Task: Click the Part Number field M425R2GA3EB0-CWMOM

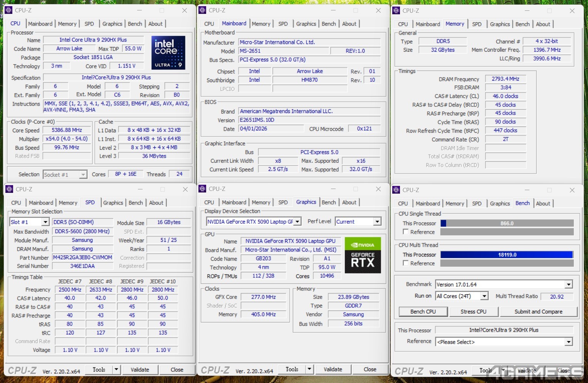Action: click(82, 258)
